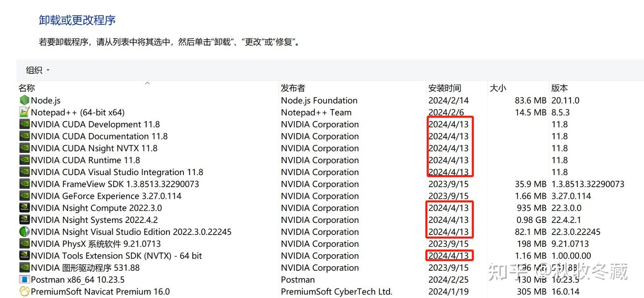Click the Postman application icon

tap(24, 279)
